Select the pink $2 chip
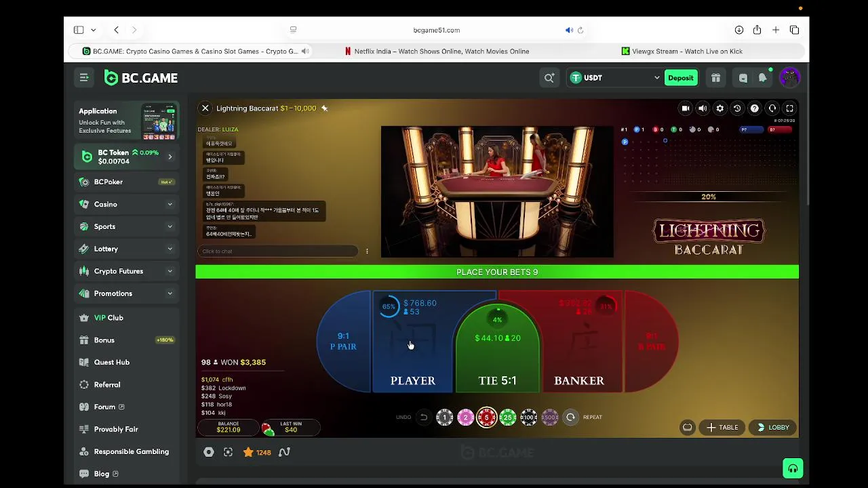The image size is (868, 488). click(x=465, y=418)
